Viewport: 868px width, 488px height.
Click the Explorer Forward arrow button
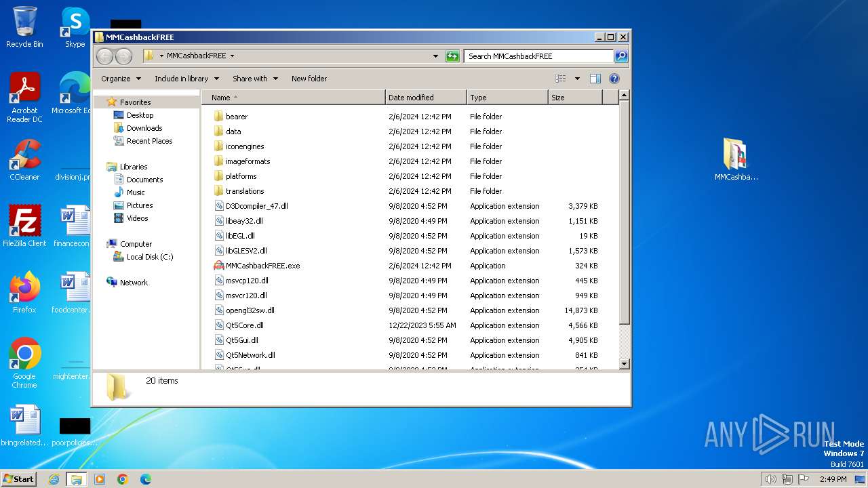pos(123,56)
